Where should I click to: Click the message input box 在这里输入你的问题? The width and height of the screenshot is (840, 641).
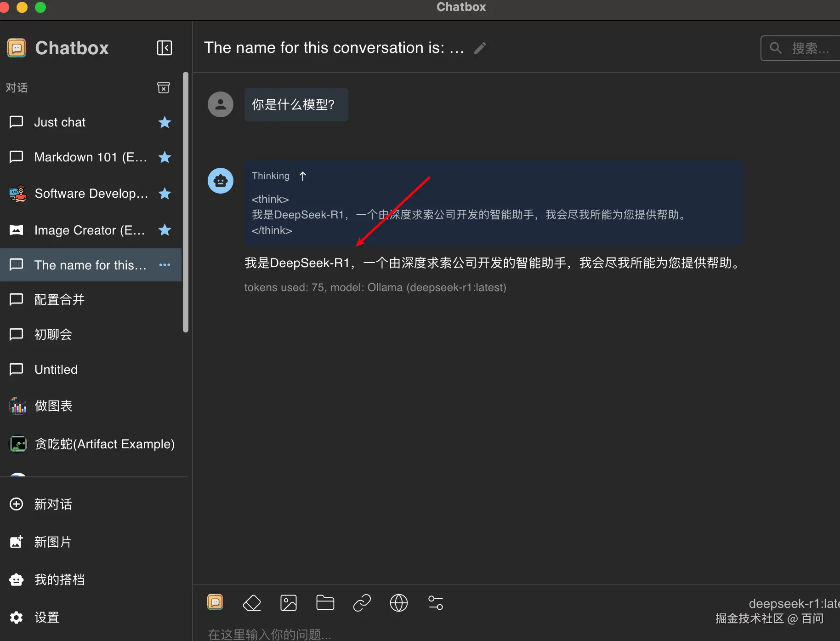[x=516, y=634]
